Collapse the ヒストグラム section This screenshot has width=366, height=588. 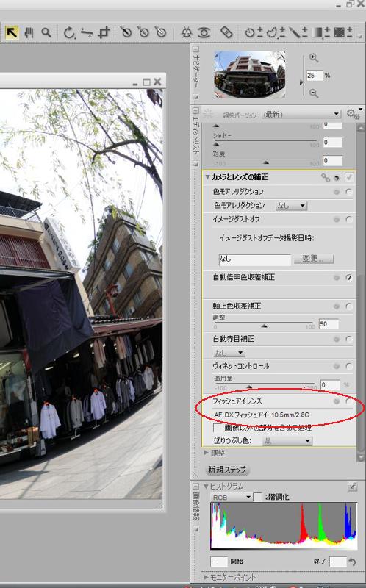click(206, 487)
